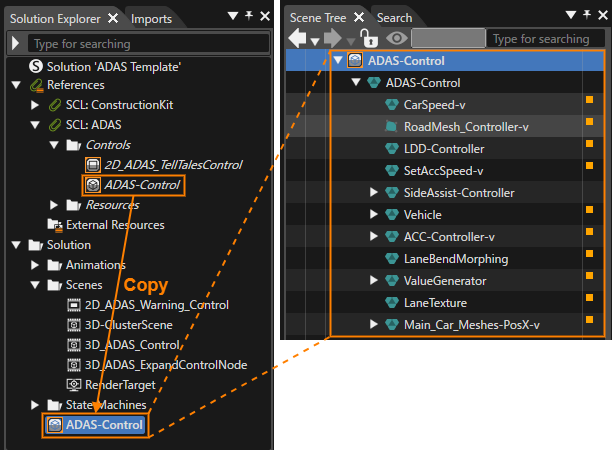Toggle the orange marker on LaneBendMorphing row
Screen dimensions: 612x450
click(x=589, y=254)
